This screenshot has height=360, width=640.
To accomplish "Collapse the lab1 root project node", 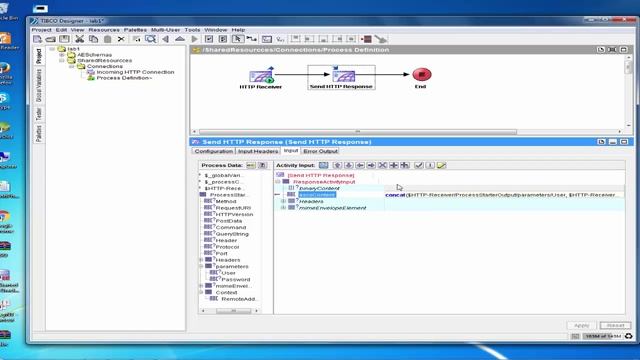I will 52,49.
